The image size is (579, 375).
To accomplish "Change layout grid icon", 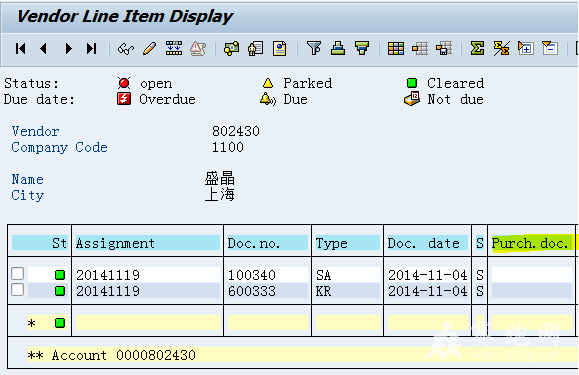I will point(396,48).
